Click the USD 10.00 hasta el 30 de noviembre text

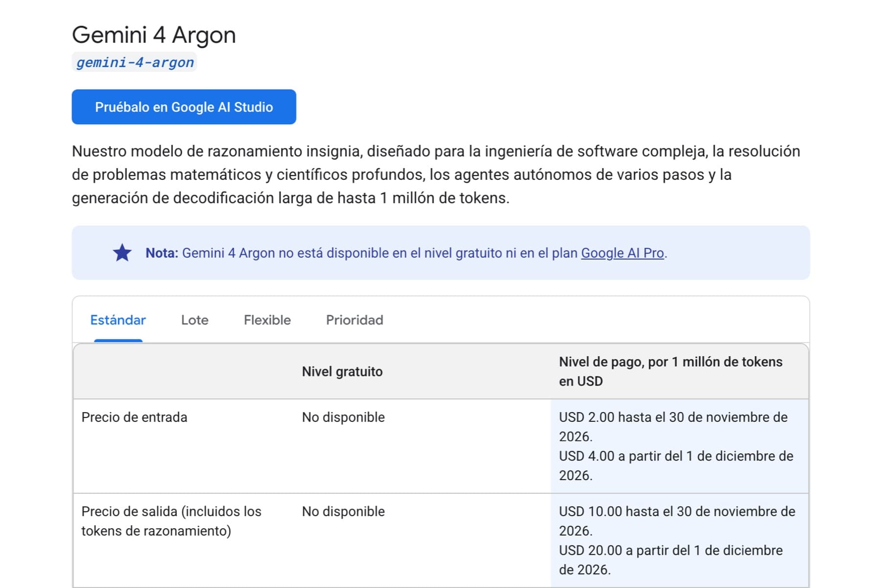(677, 521)
